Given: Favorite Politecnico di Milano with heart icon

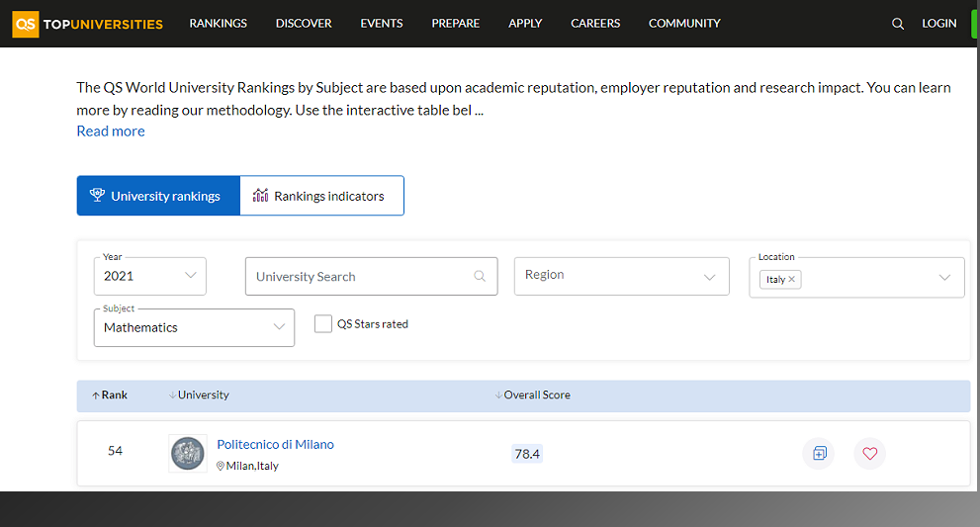Looking at the screenshot, I should tap(869, 453).
